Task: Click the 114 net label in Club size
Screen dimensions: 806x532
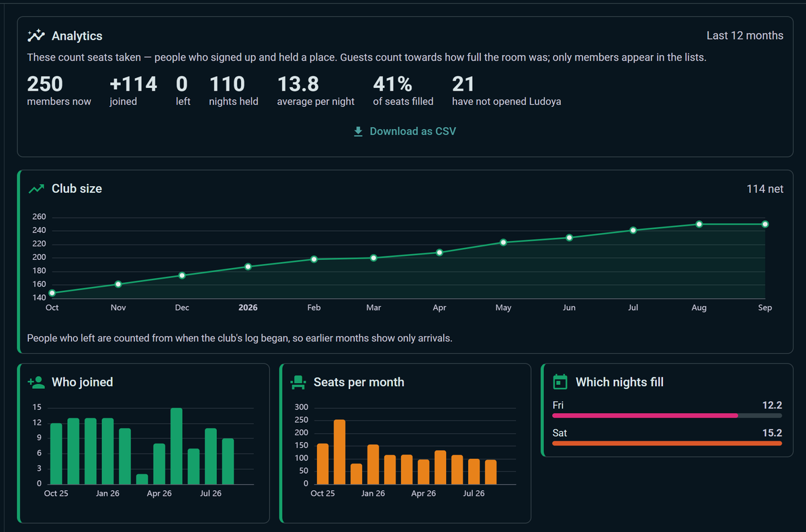Action: 765,189
